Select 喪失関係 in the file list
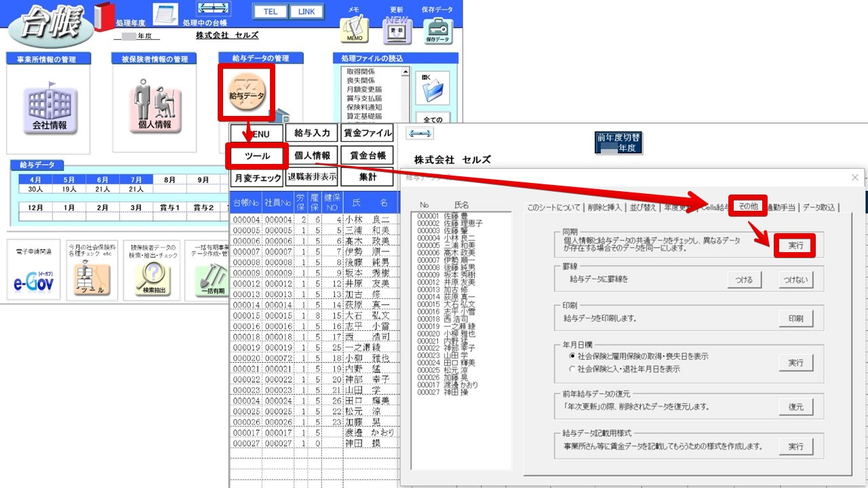The width and height of the screenshot is (868, 488). [360, 80]
